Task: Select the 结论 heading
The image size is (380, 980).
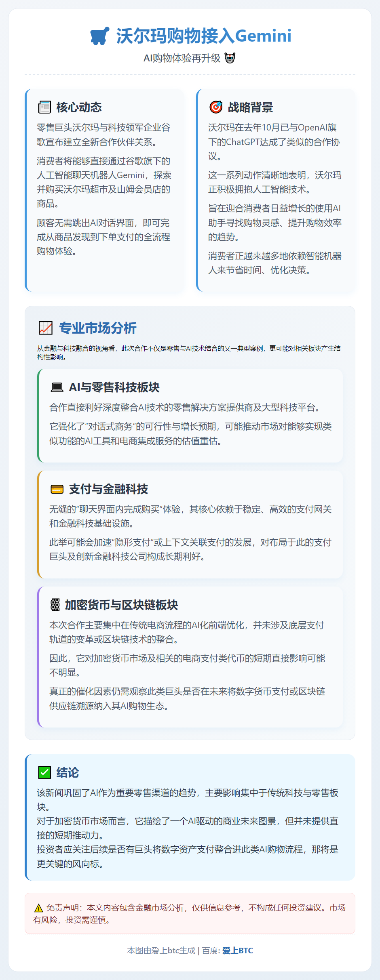Action: (68, 772)
